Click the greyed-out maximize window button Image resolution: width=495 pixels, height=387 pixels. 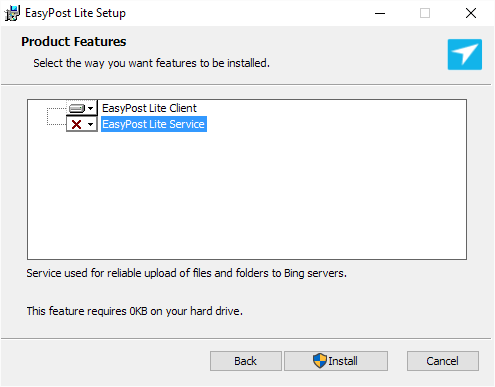pos(425,13)
